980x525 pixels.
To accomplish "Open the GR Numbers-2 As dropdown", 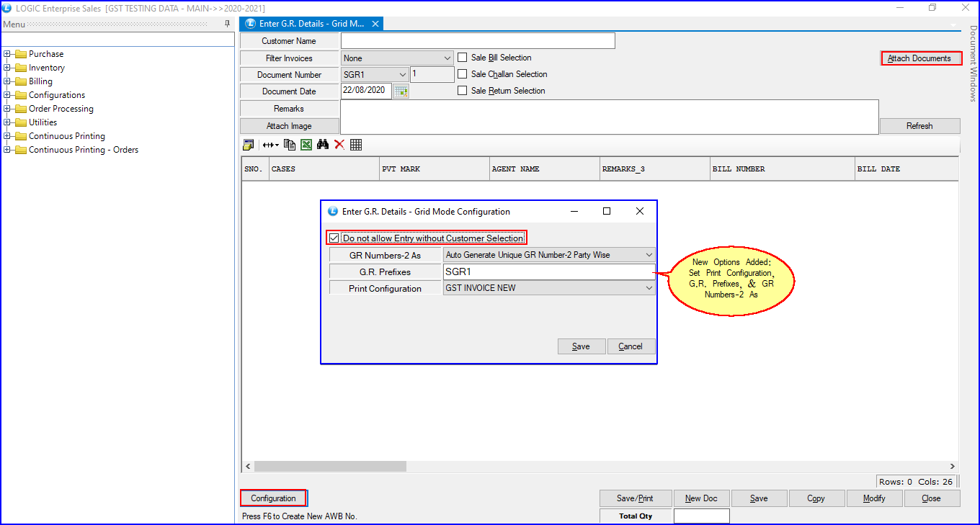I will pos(649,255).
